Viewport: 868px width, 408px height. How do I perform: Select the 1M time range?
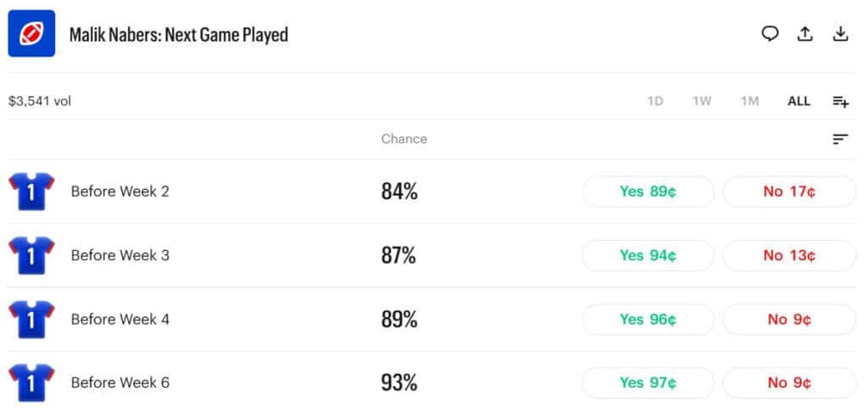749,101
